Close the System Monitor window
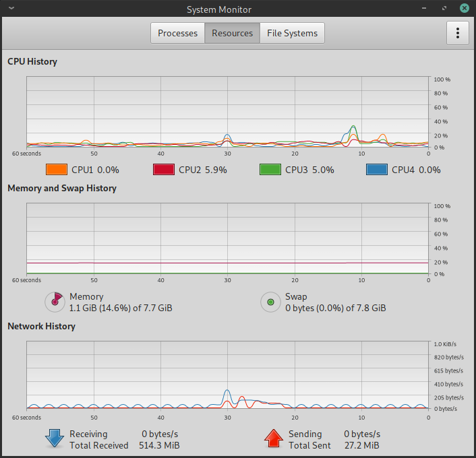The image size is (476, 458). point(464,8)
